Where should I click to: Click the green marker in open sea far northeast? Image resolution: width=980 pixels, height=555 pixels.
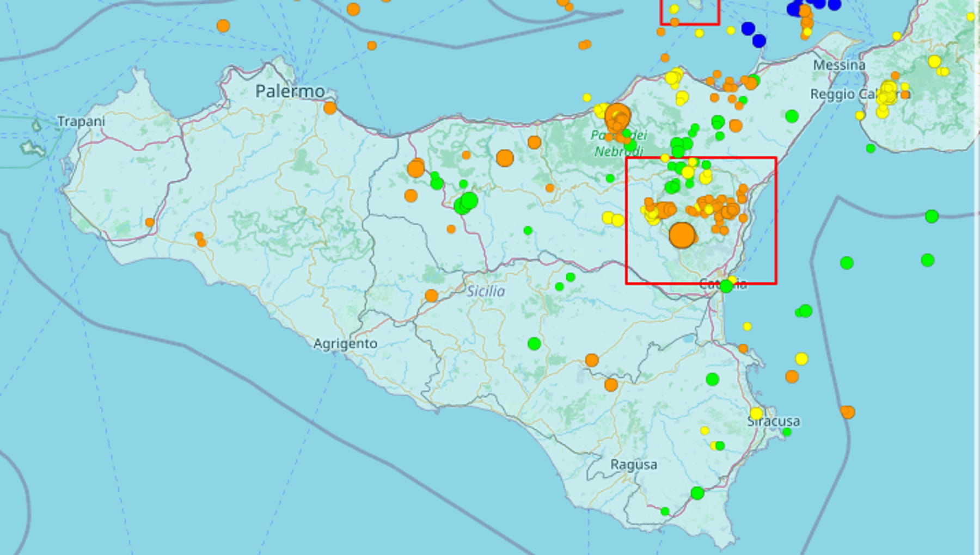click(932, 216)
